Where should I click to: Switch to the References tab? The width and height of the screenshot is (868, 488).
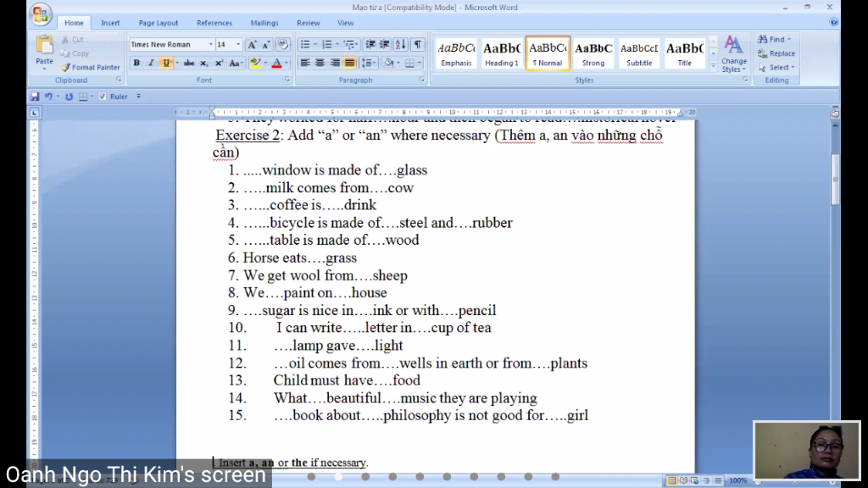click(x=214, y=23)
